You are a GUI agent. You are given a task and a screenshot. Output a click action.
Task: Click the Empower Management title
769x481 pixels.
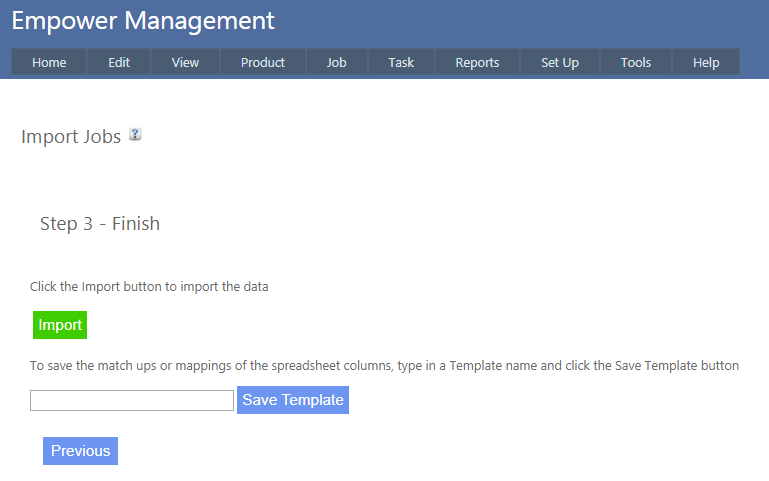[143, 20]
